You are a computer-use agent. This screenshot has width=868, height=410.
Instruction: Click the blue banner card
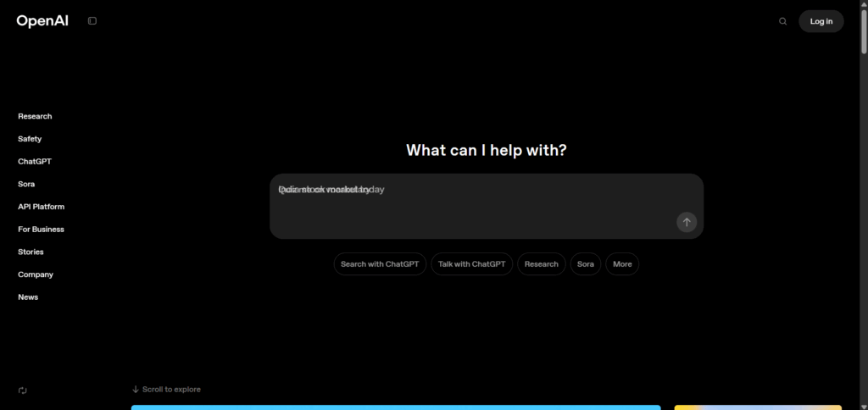pos(396,407)
